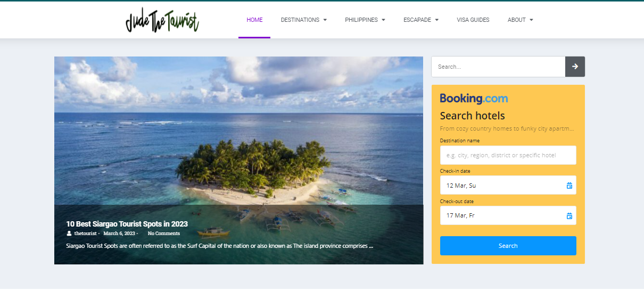This screenshot has height=290, width=644.
Task: Submit search with the arrow button
Action: pyautogui.click(x=575, y=67)
